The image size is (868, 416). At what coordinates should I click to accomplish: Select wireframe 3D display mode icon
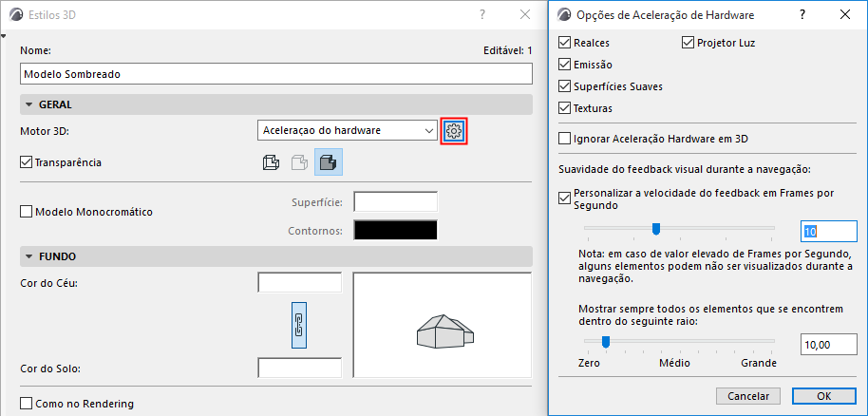270,162
